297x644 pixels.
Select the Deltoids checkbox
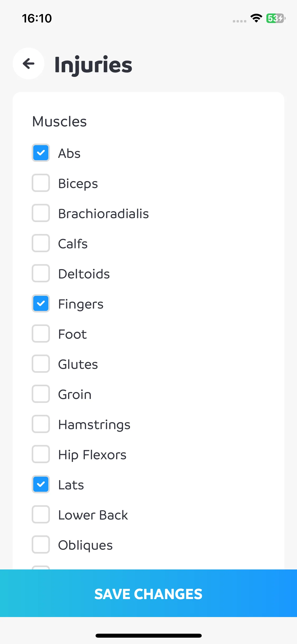point(41,273)
